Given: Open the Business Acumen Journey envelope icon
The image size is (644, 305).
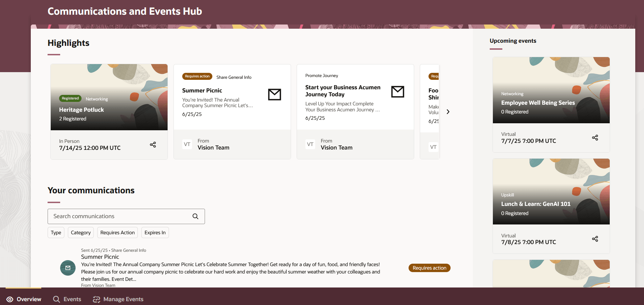Looking at the screenshot, I should coord(398,92).
